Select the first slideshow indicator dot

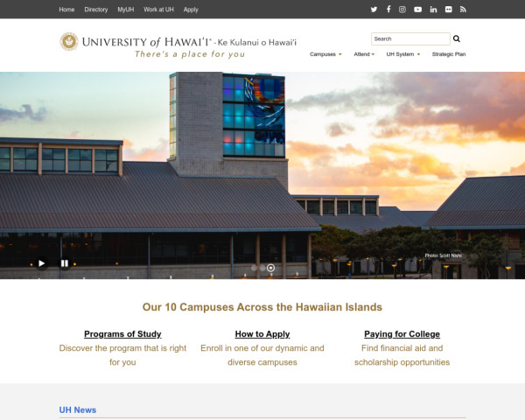click(x=254, y=268)
